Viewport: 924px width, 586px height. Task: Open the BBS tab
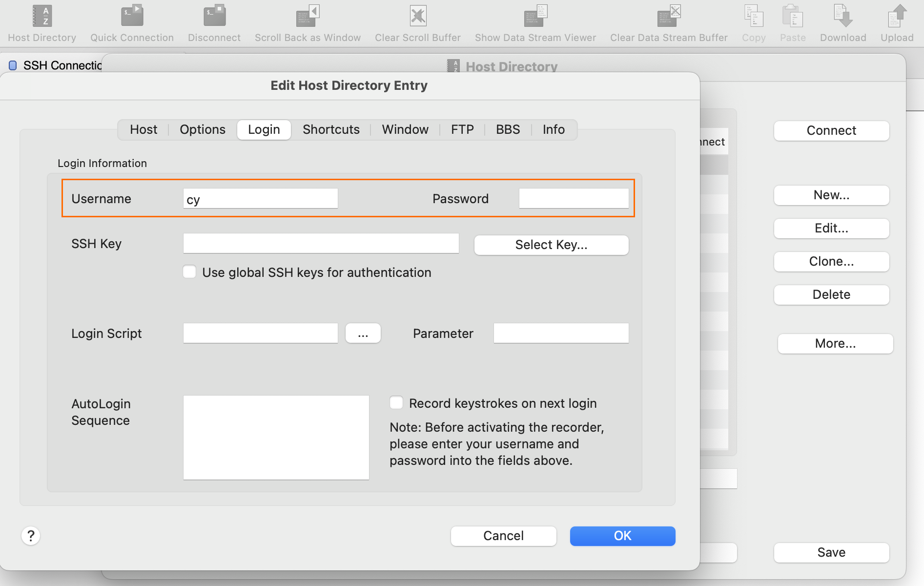click(508, 129)
